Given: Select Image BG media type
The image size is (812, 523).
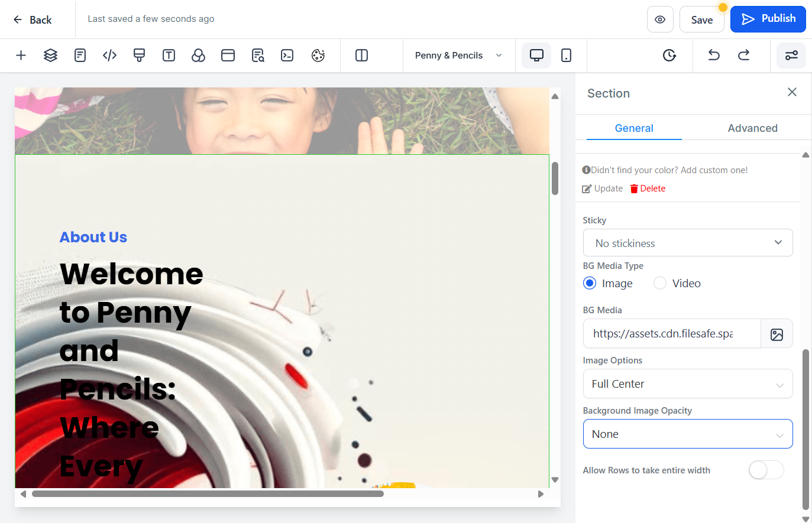Looking at the screenshot, I should (x=590, y=283).
